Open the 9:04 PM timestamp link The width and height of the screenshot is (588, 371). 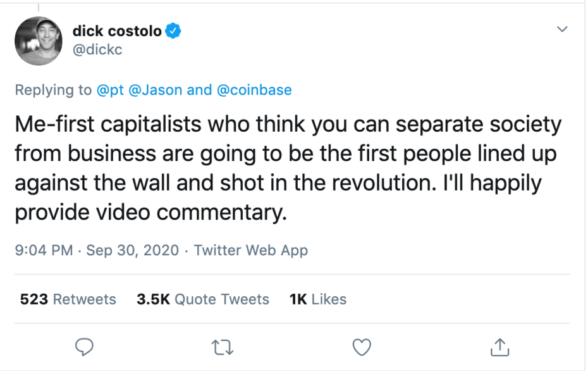coord(44,250)
